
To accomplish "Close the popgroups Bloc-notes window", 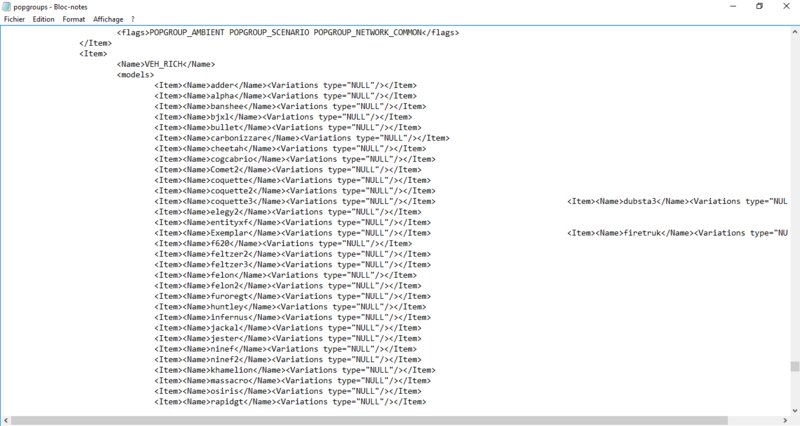I will click(x=786, y=6).
